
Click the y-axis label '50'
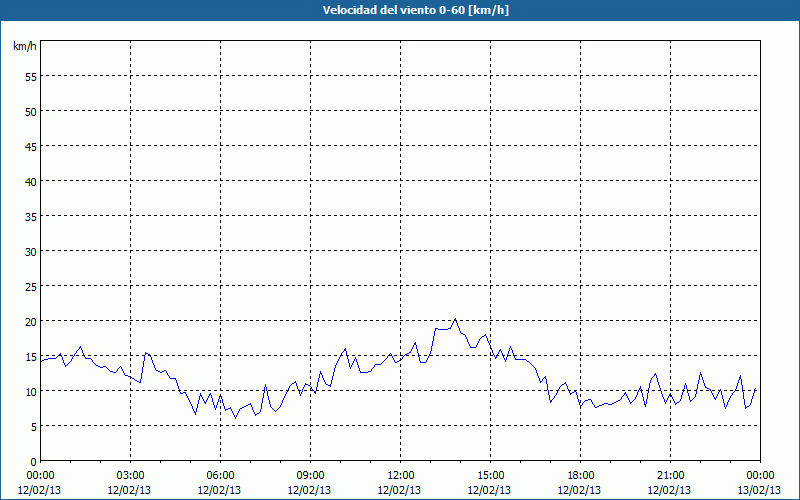pos(31,112)
